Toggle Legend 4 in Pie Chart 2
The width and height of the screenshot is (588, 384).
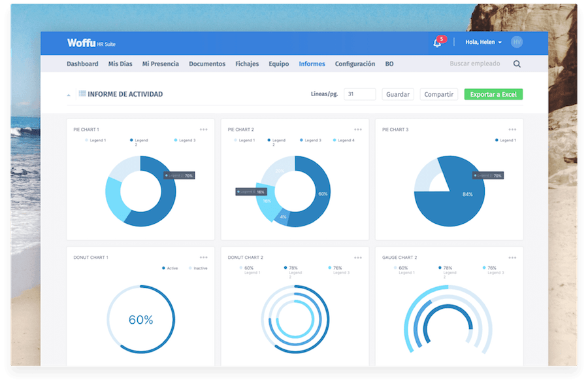344,141
